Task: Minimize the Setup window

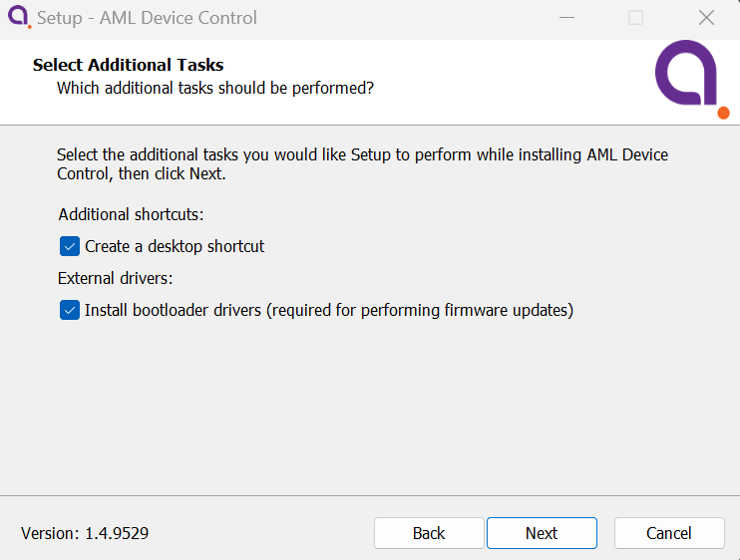Action: (566, 18)
